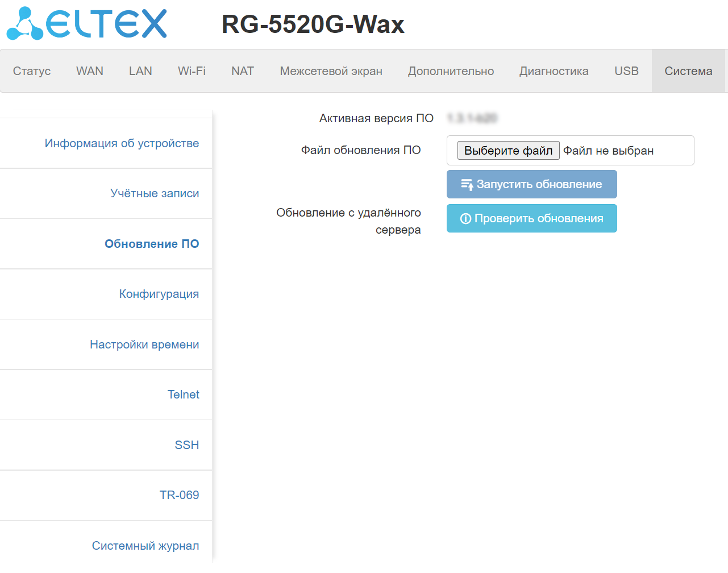Open the Статус tab

pyautogui.click(x=32, y=71)
